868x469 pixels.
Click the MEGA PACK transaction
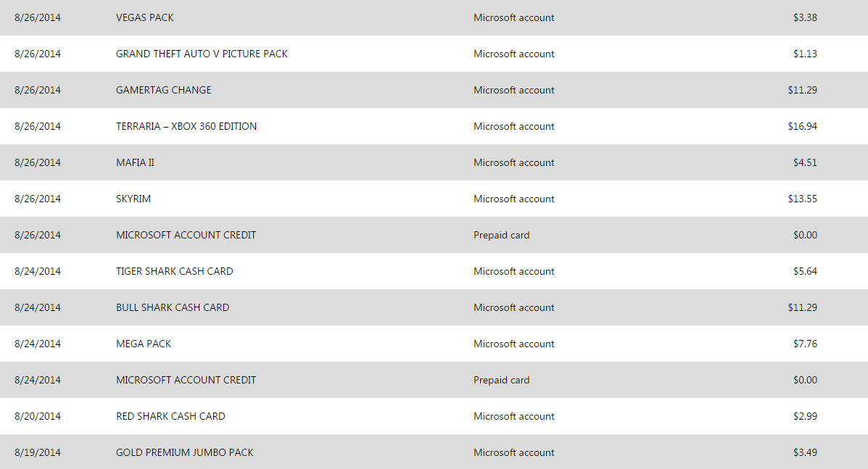(x=144, y=344)
